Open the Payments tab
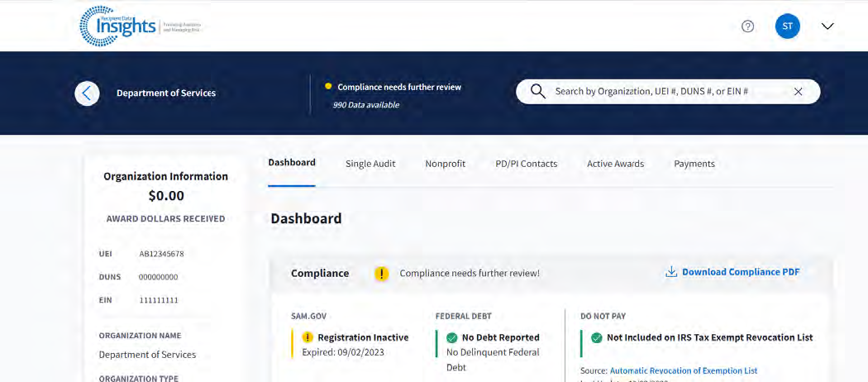868x382 pixels. 694,164
